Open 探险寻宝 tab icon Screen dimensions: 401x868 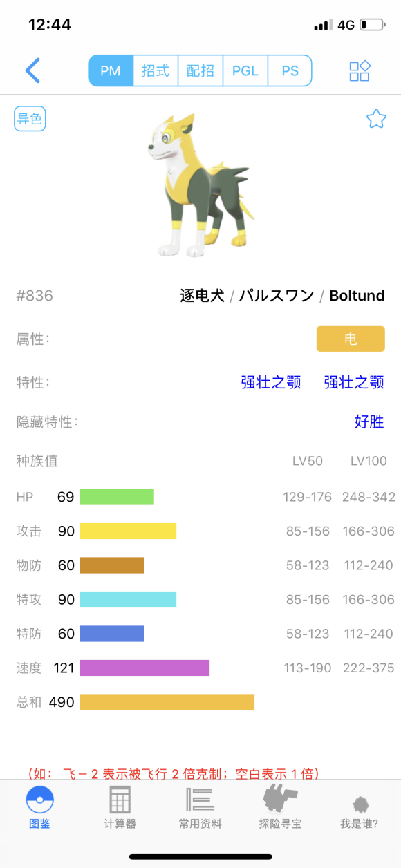point(280,799)
